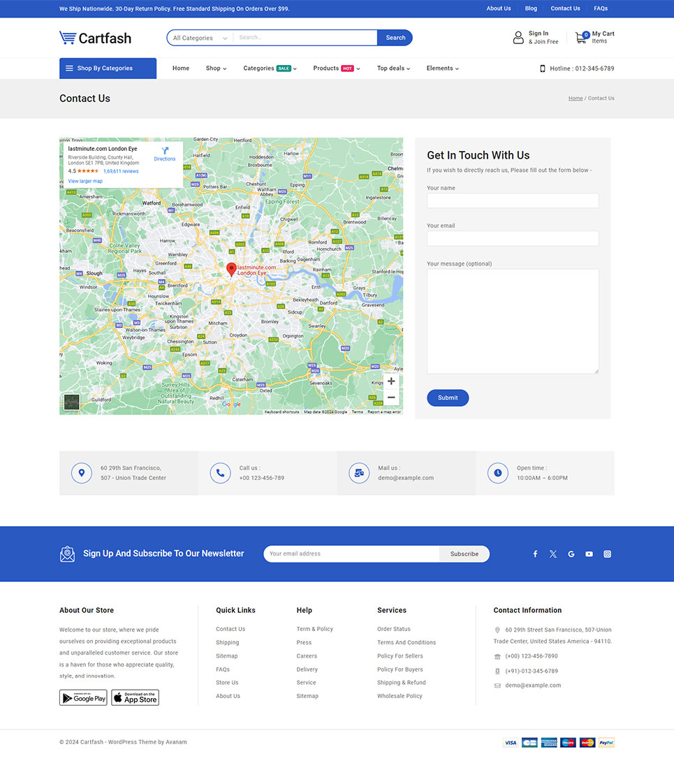Click the Your email input field
Screen dimensions: 674x784
click(x=513, y=238)
